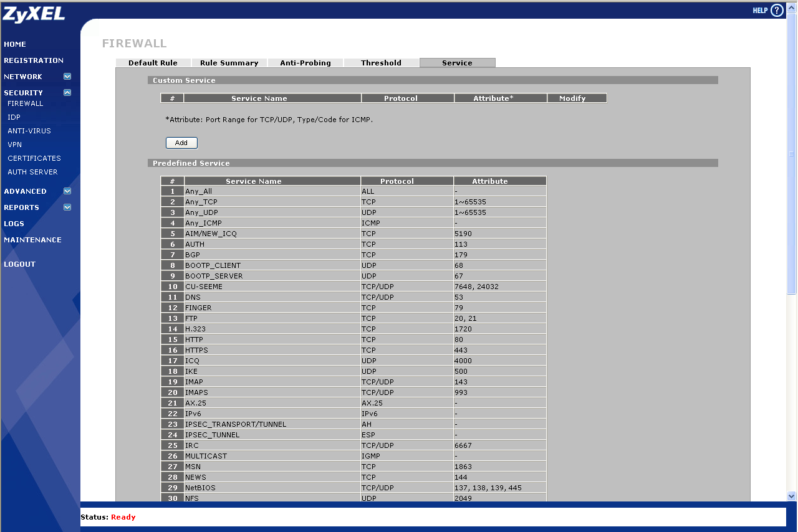This screenshot has height=532, width=798.
Task: Click the DNS service name
Action: click(193, 297)
